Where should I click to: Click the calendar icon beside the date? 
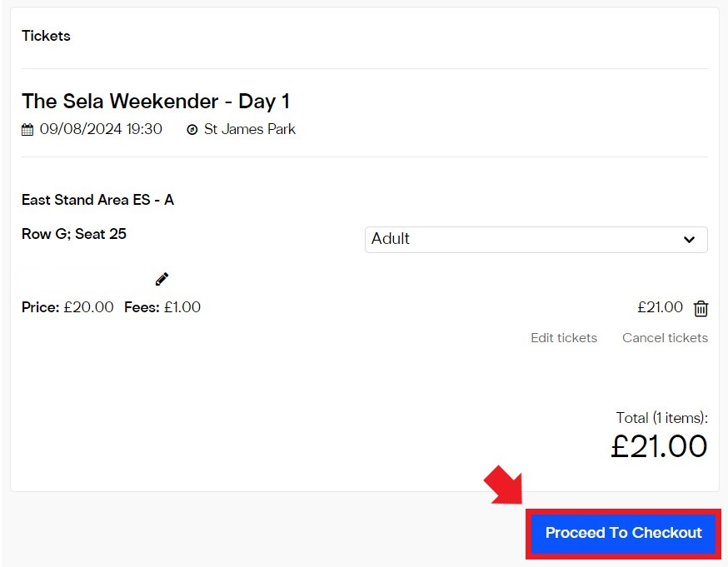point(27,130)
